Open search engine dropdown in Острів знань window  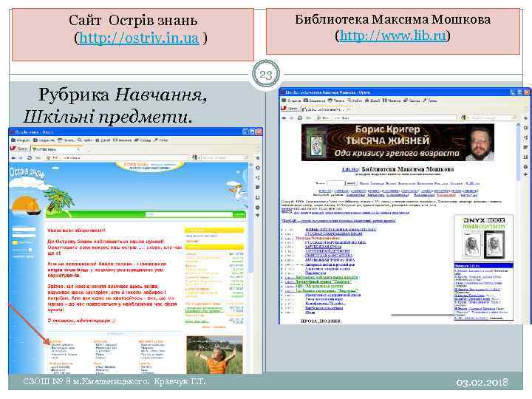pyautogui.click(x=195, y=157)
